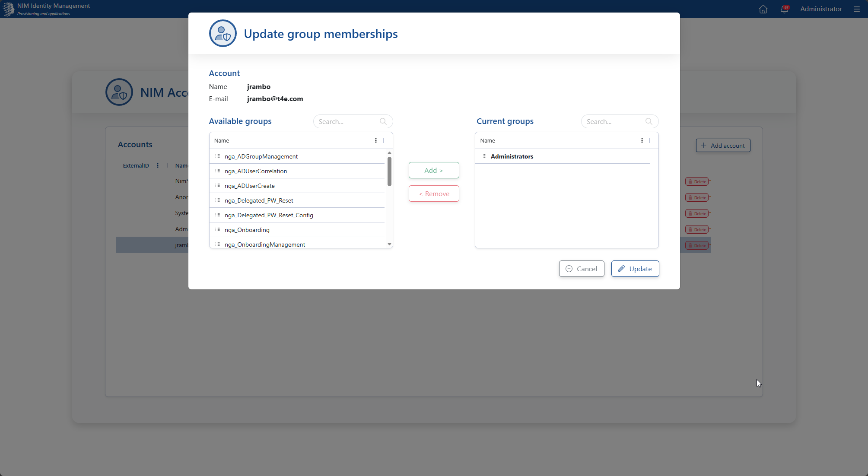Open the notifications bell icon
The image size is (868, 476).
coord(784,9)
